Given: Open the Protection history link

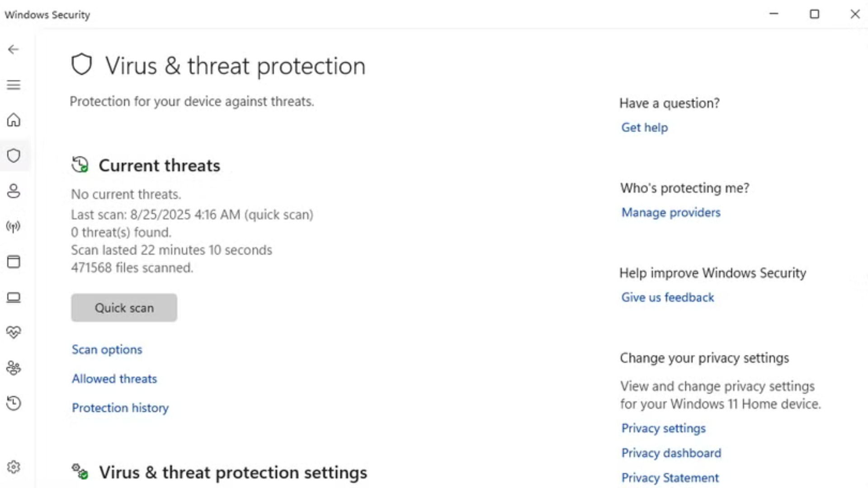Looking at the screenshot, I should point(120,408).
